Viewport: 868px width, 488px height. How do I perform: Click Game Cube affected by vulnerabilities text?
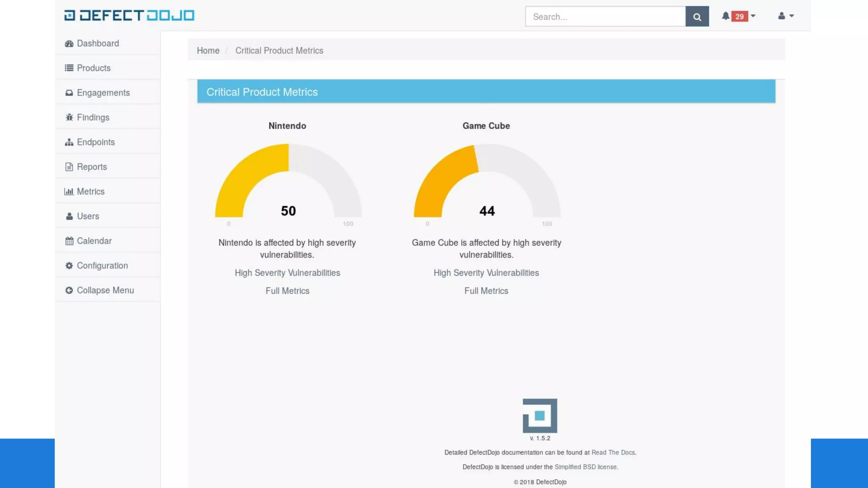tap(487, 249)
